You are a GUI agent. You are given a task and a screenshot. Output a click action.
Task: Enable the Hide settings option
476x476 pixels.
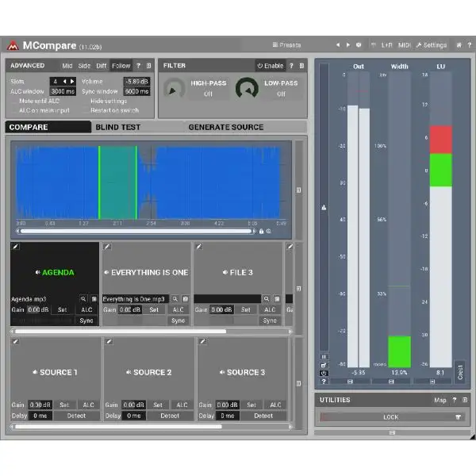[x=105, y=101]
